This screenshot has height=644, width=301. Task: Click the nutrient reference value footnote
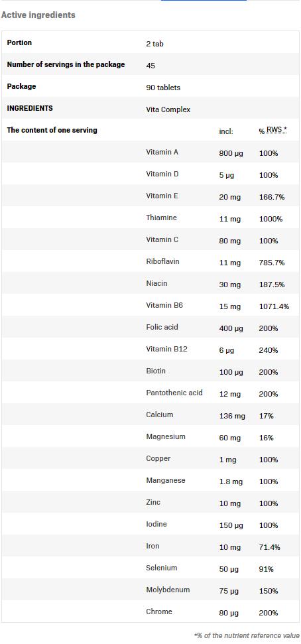click(x=247, y=635)
